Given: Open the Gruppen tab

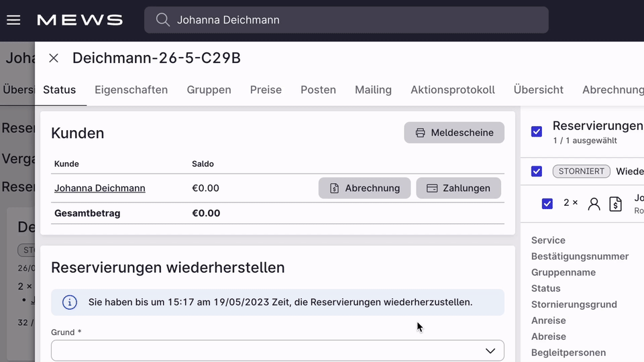Looking at the screenshot, I should click(x=209, y=89).
